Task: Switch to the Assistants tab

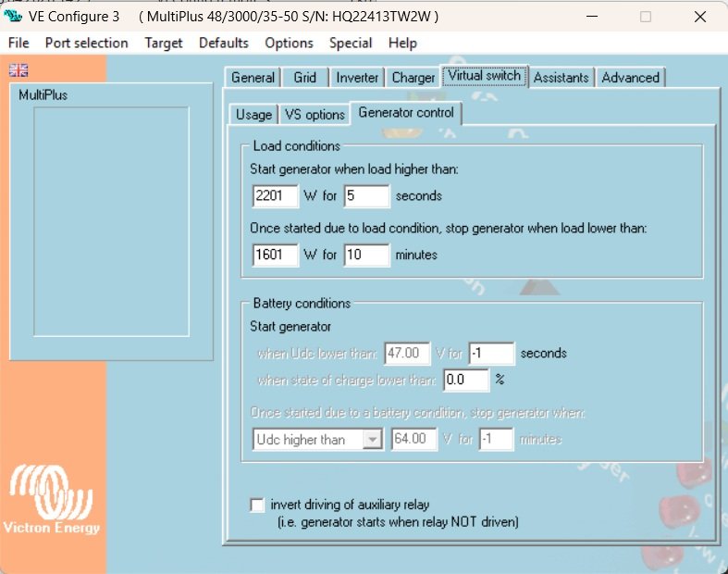Action: tap(561, 77)
